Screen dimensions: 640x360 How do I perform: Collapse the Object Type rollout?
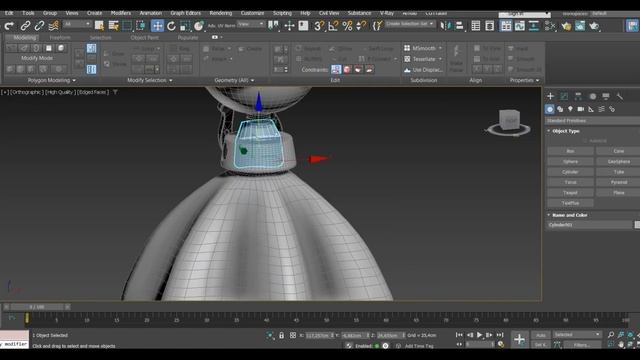click(565, 131)
